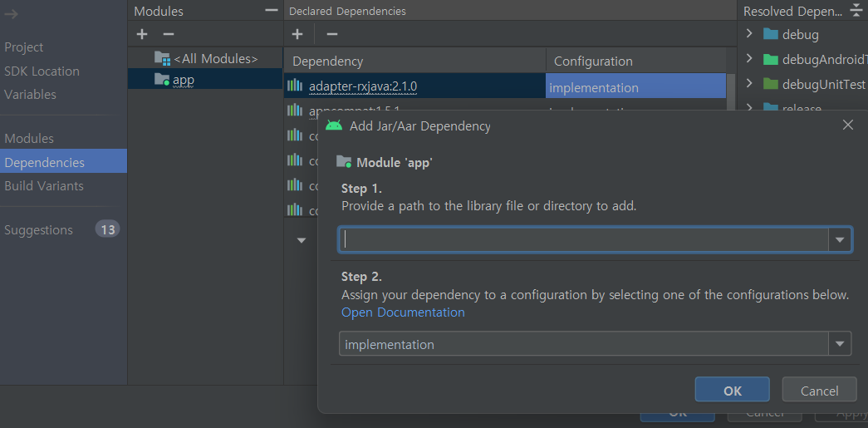The image size is (868, 428).
Task: Open library path history dropdown
Action: [840, 239]
